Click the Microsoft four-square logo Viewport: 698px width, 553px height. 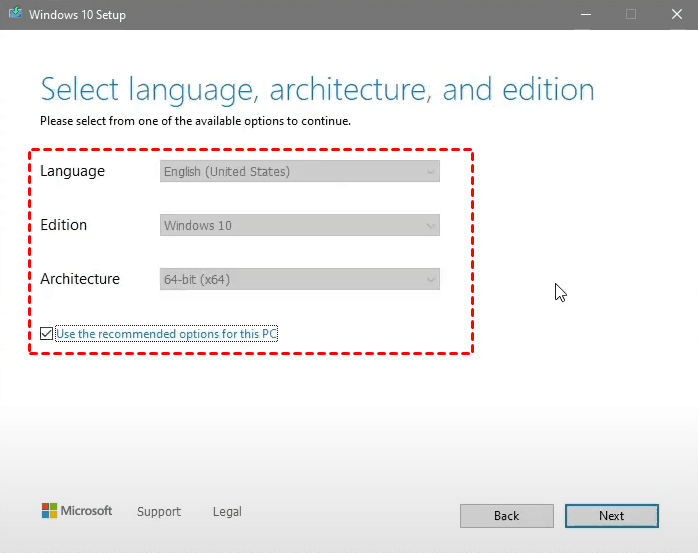[50, 511]
